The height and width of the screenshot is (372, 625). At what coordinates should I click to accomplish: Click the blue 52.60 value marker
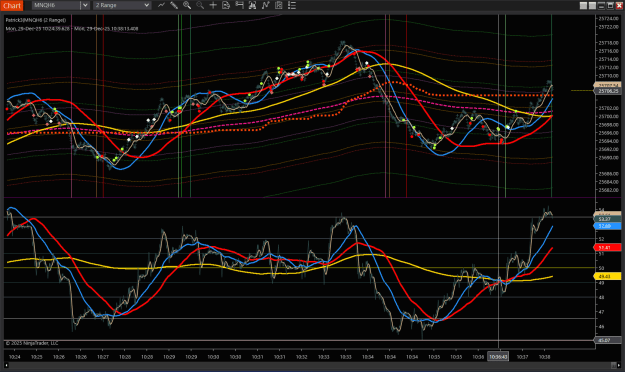point(607,226)
